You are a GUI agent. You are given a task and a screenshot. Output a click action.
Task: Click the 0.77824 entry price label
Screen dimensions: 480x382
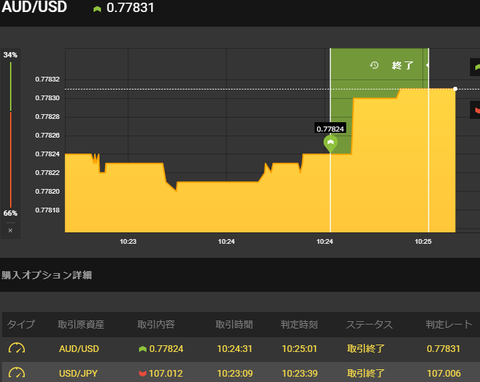[x=330, y=129]
